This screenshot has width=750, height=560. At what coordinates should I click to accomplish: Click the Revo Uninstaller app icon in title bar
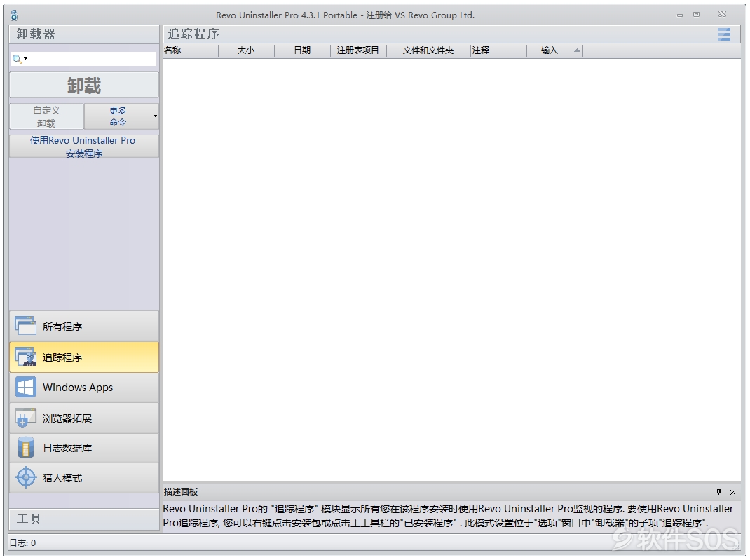point(14,15)
